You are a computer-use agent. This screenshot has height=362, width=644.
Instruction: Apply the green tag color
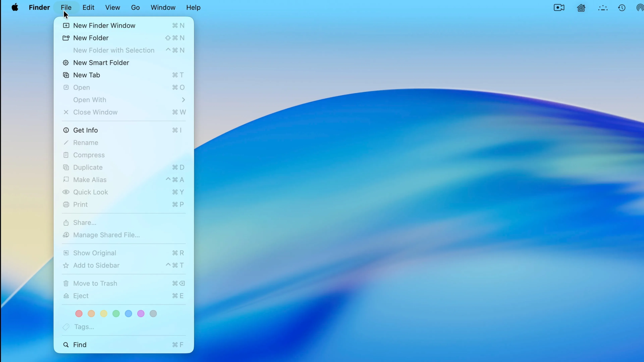tap(116, 314)
